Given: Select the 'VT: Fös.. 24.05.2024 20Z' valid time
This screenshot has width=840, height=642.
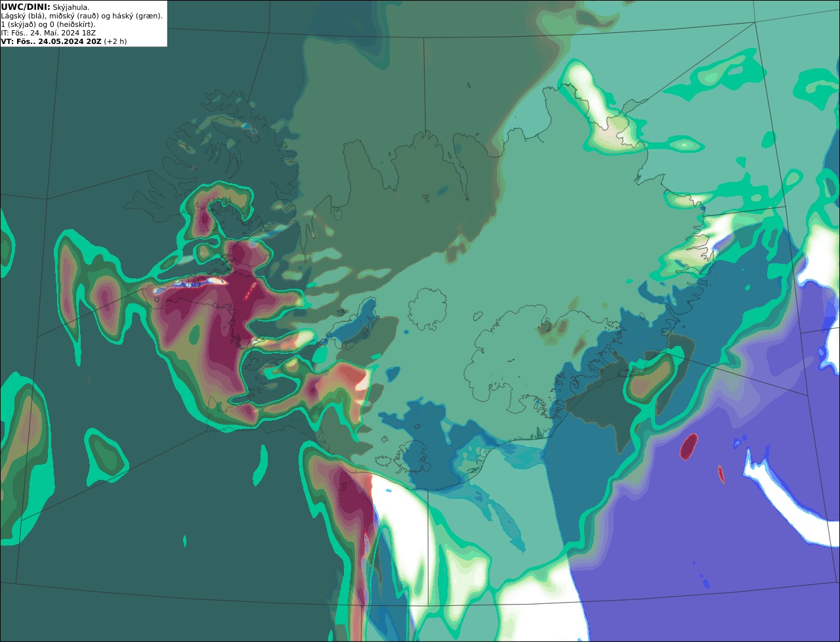Looking at the screenshot, I should 51,41.
